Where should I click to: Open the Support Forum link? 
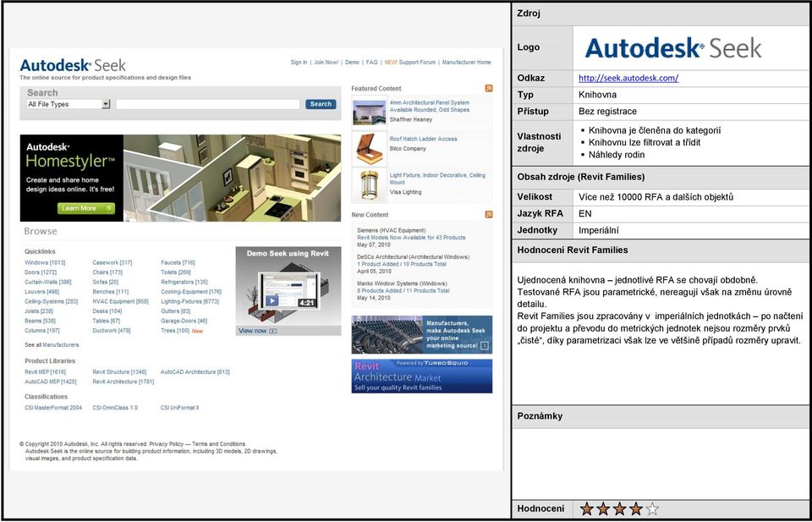(x=417, y=62)
